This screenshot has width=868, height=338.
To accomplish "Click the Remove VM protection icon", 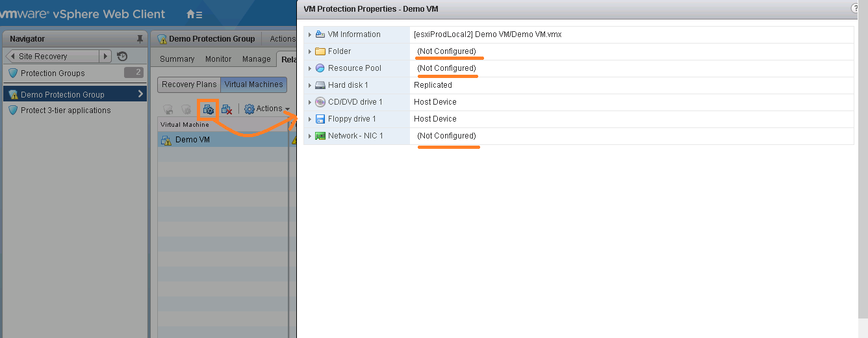I will tap(227, 109).
